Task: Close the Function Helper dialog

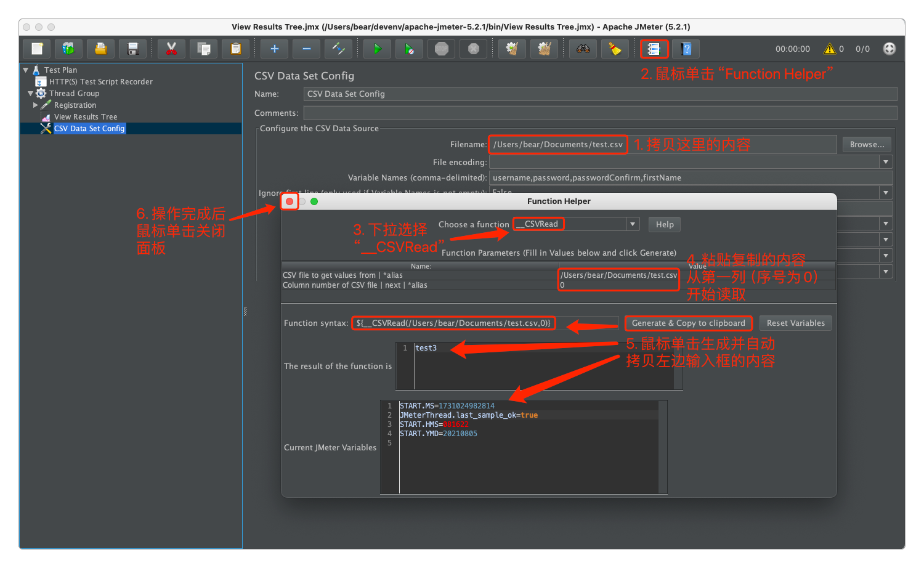Action: point(290,201)
